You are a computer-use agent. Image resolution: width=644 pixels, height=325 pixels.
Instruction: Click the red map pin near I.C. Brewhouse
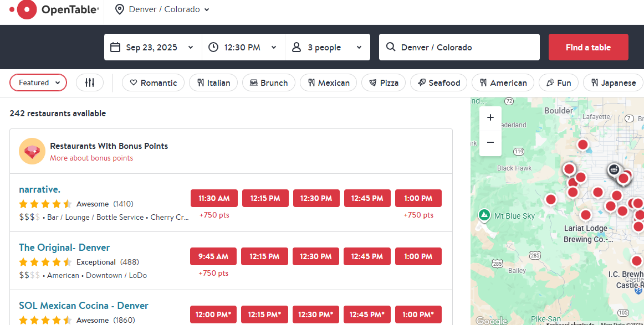(x=636, y=261)
